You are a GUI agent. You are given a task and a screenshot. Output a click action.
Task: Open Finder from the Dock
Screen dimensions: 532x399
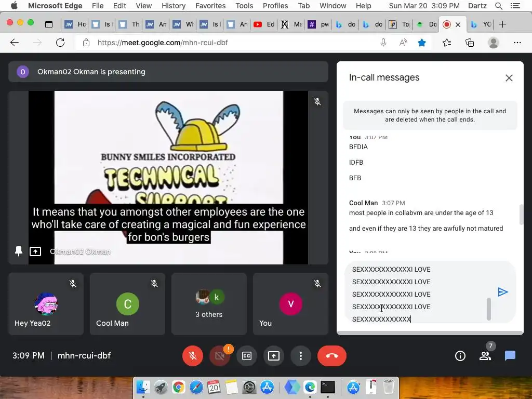(x=143, y=387)
